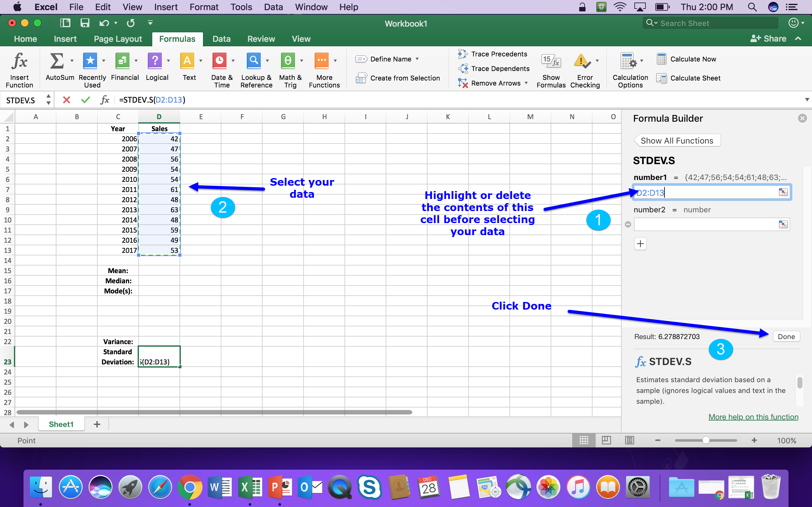Select Normal view button in status bar
The width and height of the screenshot is (812, 507).
pos(584,440)
